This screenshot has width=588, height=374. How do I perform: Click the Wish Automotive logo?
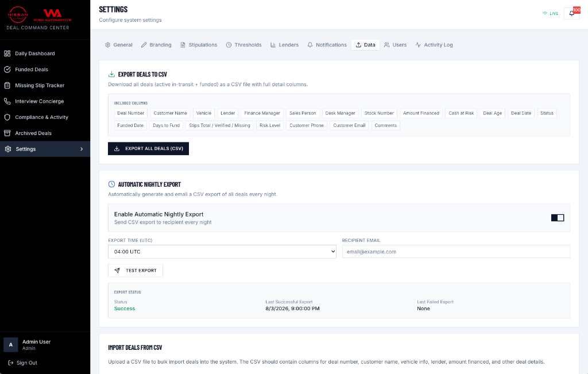[52, 16]
